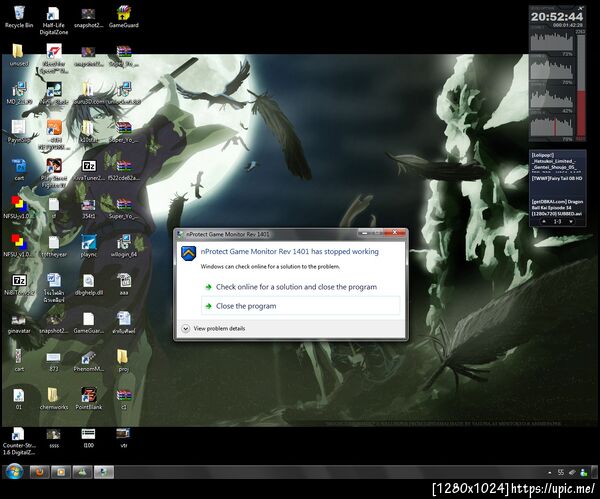This screenshot has height=499, width=600.
Task: Select the c1 WinRAR archive icon
Action: [x=123, y=399]
